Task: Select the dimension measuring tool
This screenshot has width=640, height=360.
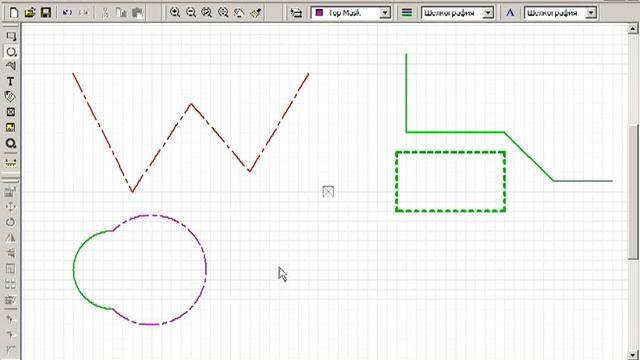Action: point(11,162)
